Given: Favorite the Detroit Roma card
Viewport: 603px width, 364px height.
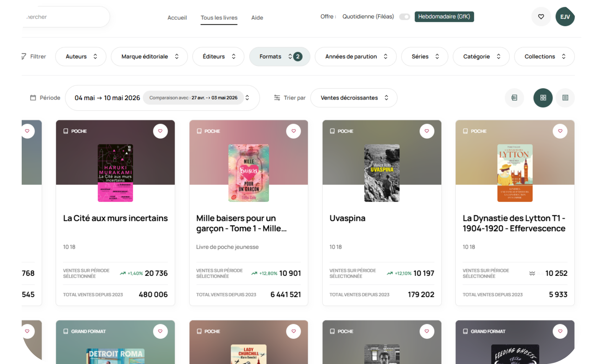Looking at the screenshot, I should point(160,331).
